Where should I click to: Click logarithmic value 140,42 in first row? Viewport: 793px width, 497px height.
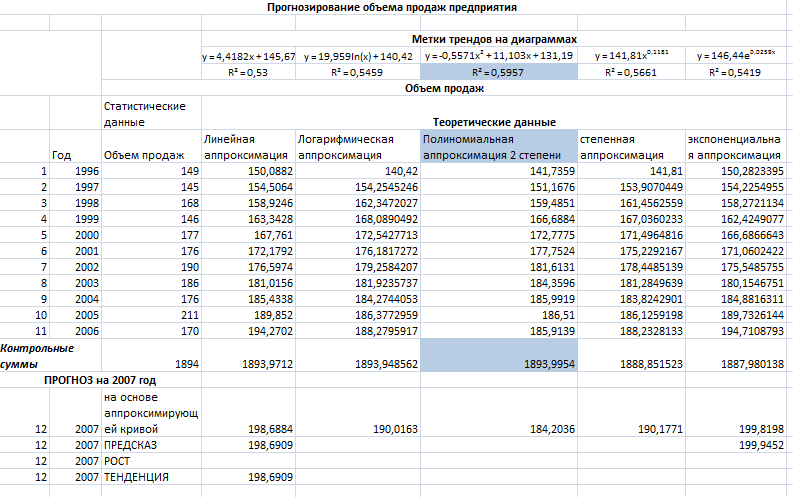(x=401, y=171)
